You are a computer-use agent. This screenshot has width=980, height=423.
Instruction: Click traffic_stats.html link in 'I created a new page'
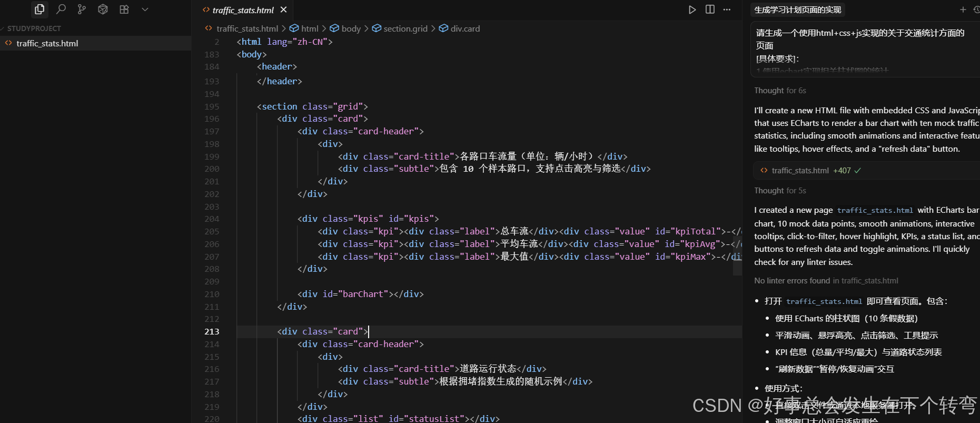875,210
